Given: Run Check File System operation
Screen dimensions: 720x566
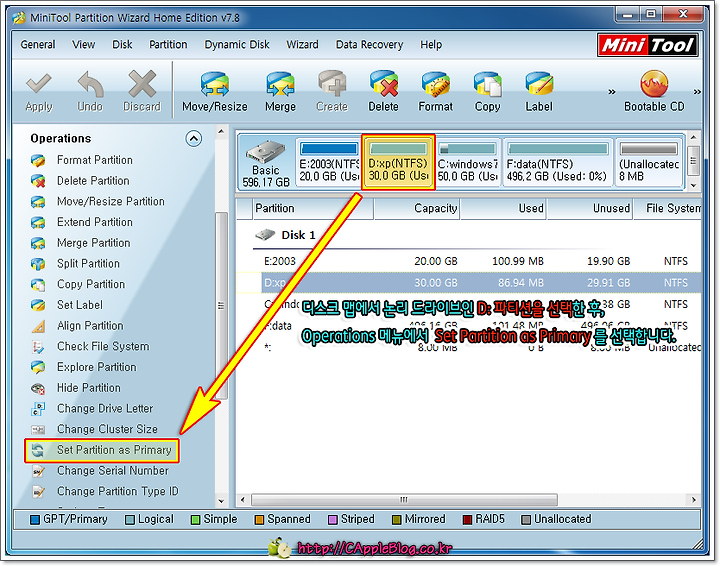Looking at the screenshot, I should 103,346.
